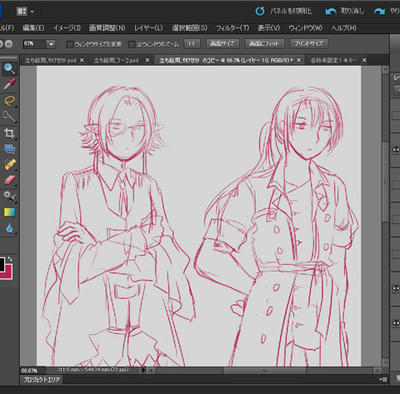Select the Spot Healing bandage tool
The image size is (400, 394).
pyautogui.click(x=9, y=165)
